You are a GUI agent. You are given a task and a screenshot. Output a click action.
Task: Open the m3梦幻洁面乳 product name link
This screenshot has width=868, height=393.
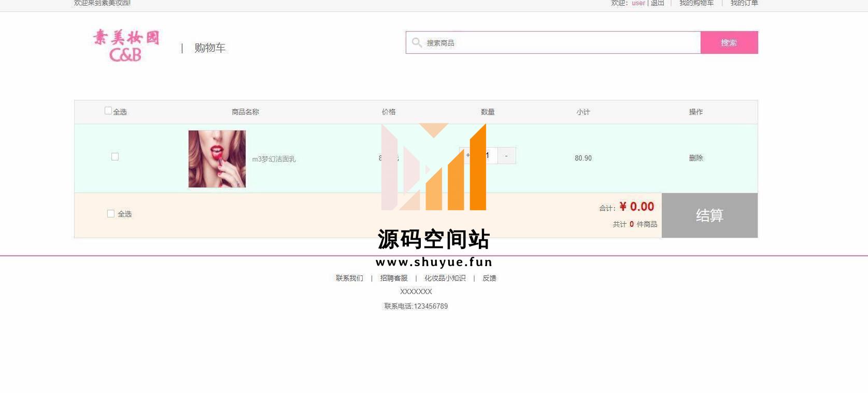point(274,159)
